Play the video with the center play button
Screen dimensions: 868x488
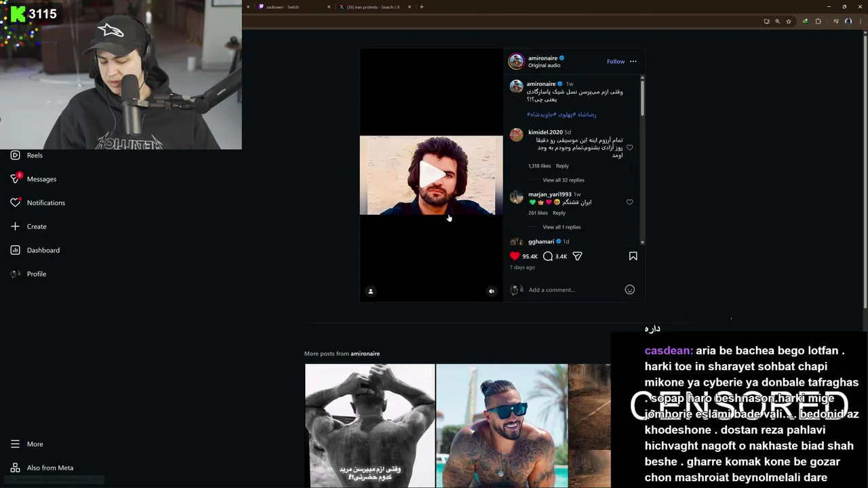pos(431,175)
